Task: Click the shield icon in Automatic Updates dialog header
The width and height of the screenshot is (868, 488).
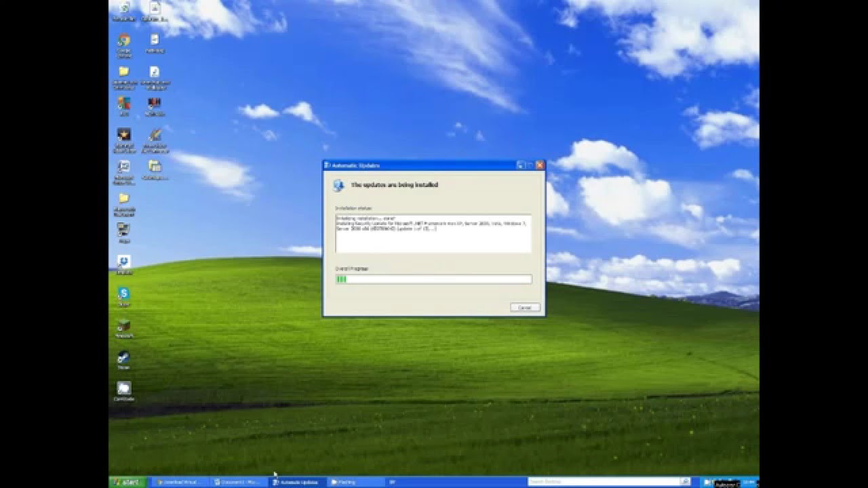Action: pyautogui.click(x=338, y=185)
